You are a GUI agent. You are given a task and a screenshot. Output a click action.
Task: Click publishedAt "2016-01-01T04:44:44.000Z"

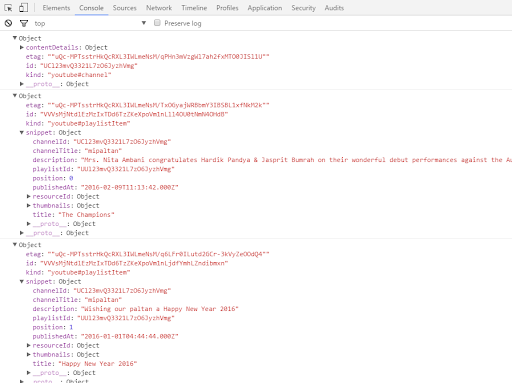[x=130, y=336]
